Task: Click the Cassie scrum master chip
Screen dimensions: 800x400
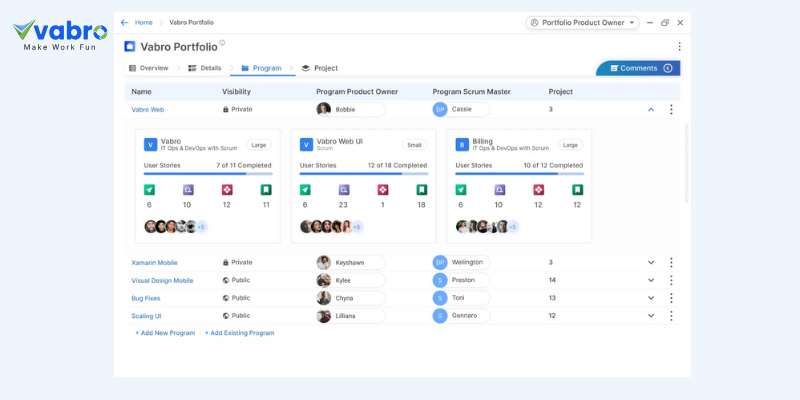Action: tap(461, 109)
